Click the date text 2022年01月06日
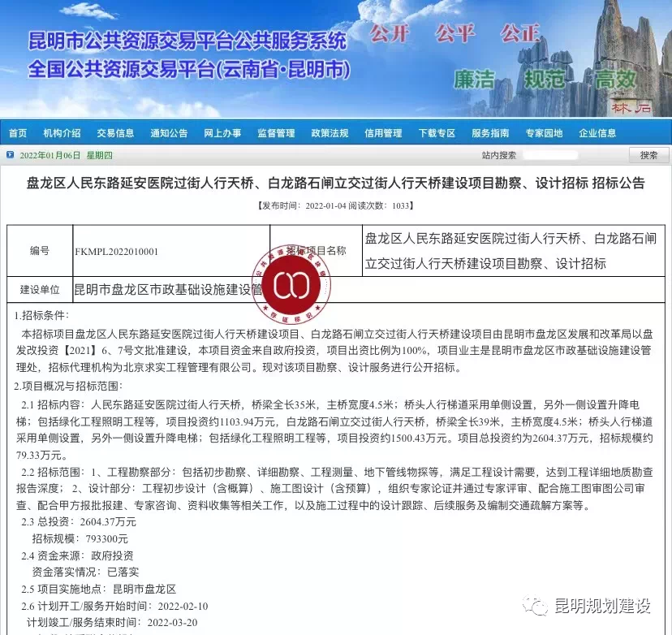The image size is (672, 635). (50, 155)
